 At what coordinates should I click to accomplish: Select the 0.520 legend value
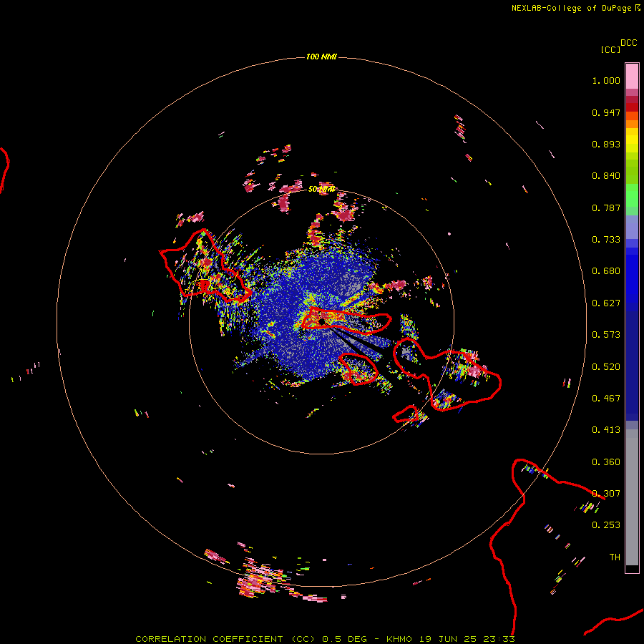tap(606, 367)
